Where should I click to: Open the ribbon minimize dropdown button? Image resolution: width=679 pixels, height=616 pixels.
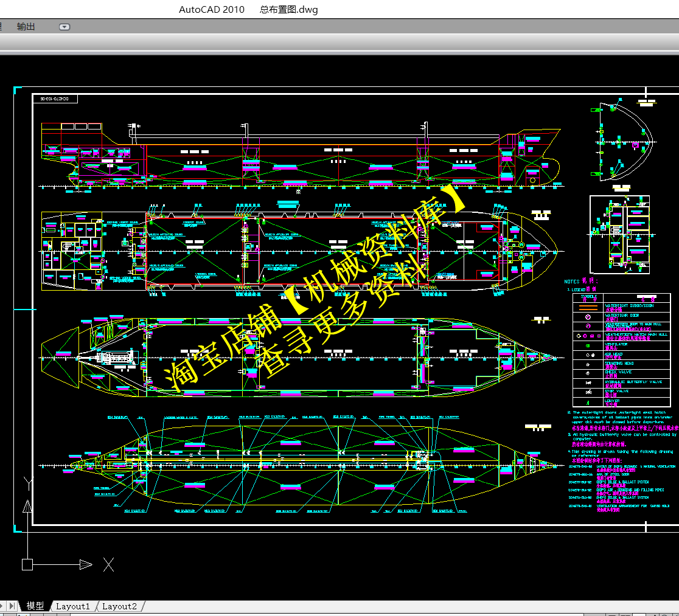(x=64, y=27)
